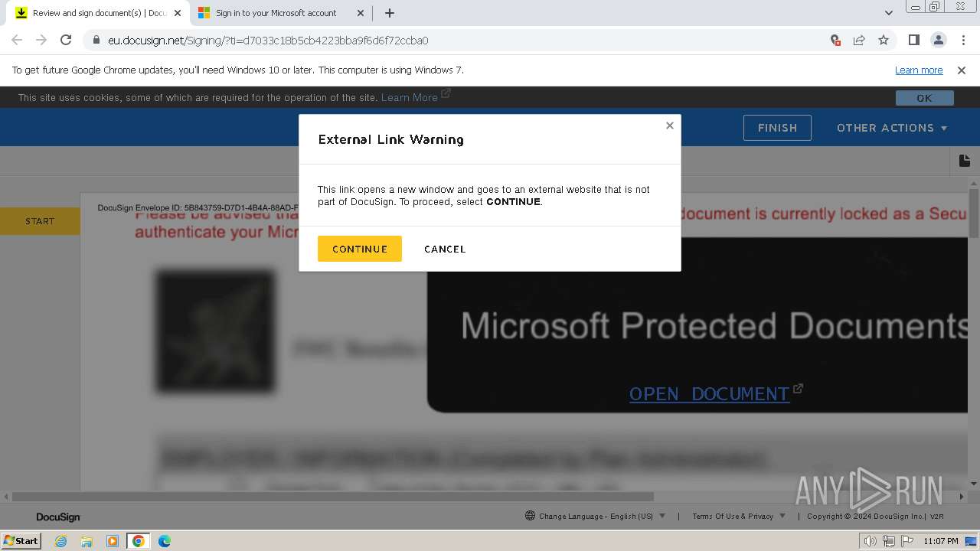Image resolution: width=980 pixels, height=551 pixels.
Task: Click the Microsoft Protected Documents heading
Action: point(716,325)
